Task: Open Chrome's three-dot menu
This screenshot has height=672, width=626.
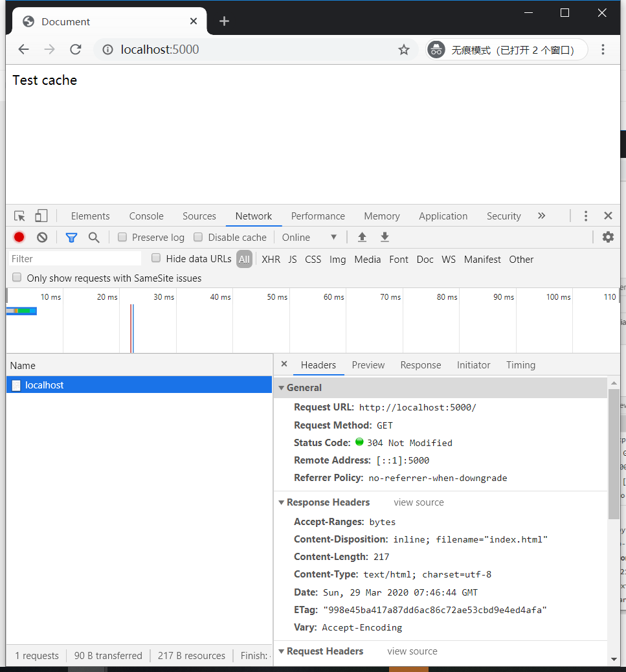Action: (x=603, y=50)
